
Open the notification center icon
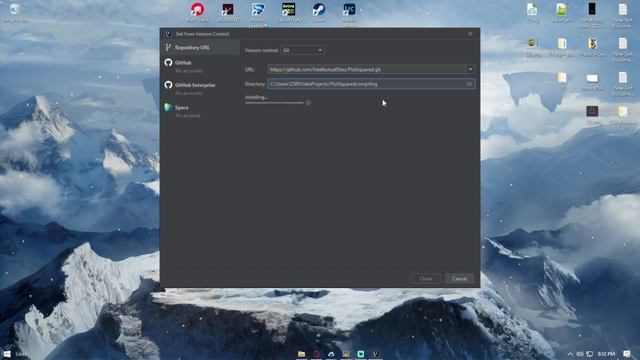coord(627,354)
